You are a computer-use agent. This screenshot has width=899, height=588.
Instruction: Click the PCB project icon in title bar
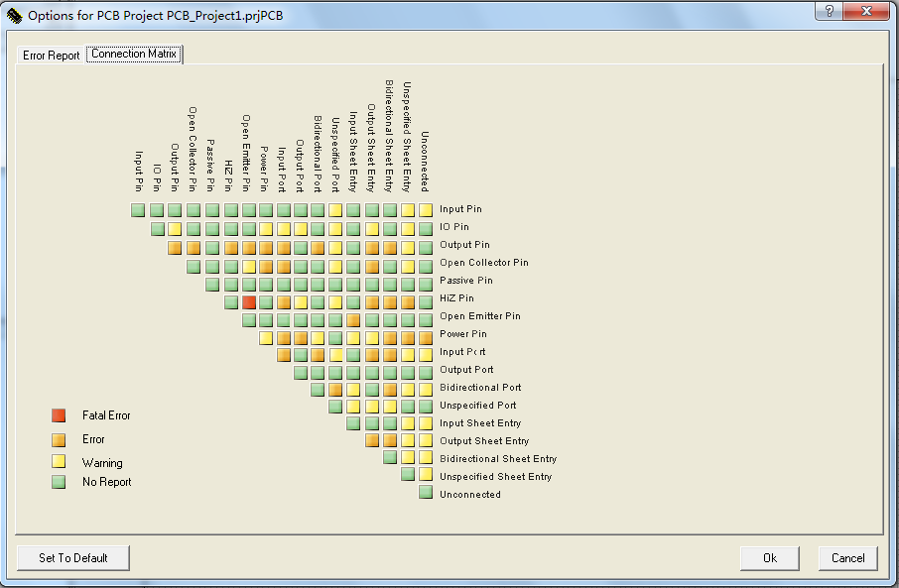click(14, 15)
